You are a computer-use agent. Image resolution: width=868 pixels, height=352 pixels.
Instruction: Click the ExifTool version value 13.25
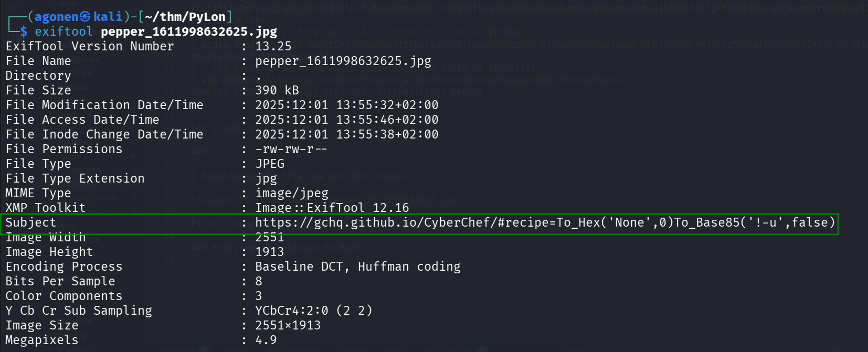coord(273,46)
